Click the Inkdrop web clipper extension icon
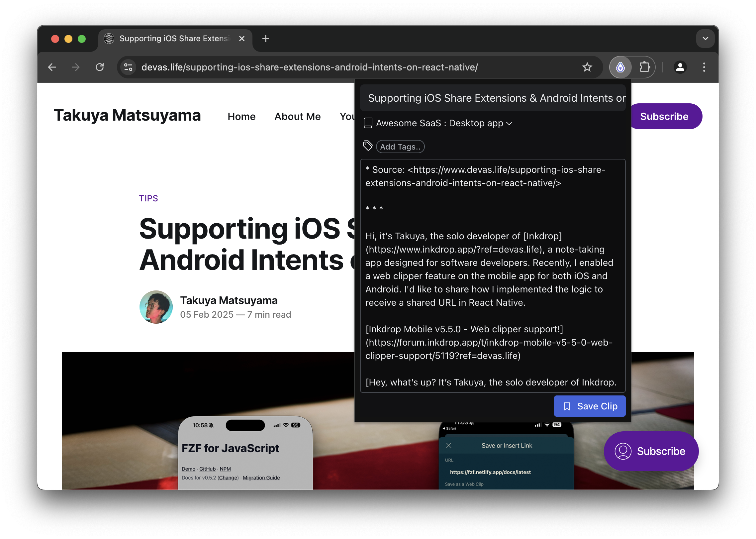The height and width of the screenshot is (539, 756). 620,67
